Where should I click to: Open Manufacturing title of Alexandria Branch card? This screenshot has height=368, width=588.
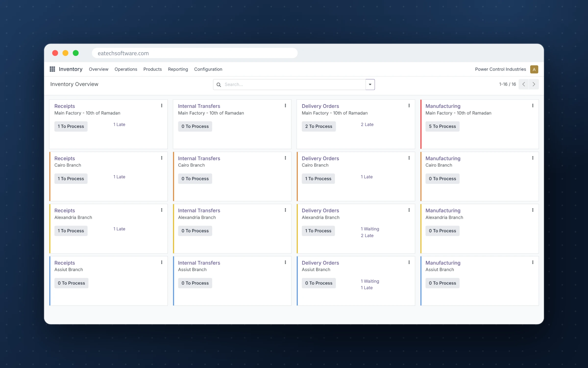[443, 210]
